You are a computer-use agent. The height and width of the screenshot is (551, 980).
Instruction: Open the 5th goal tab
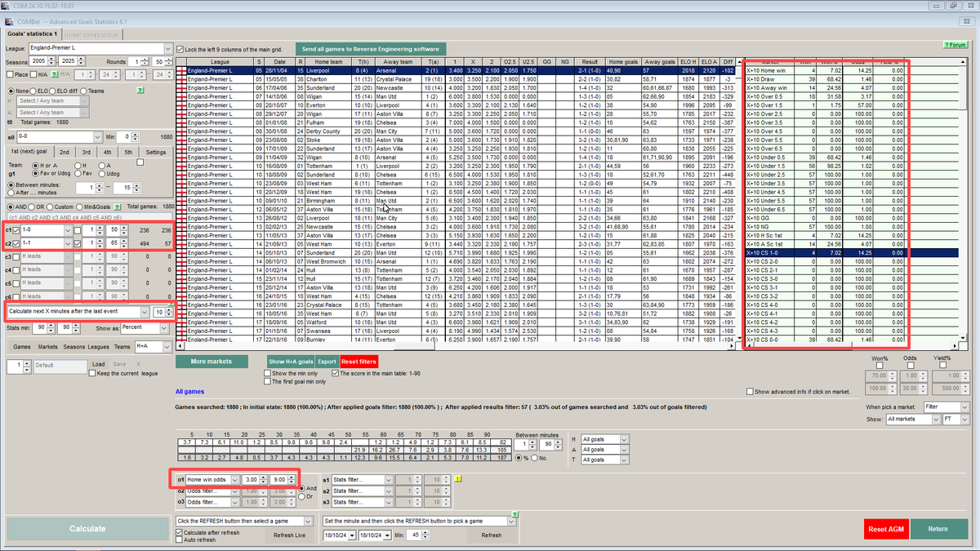(127, 152)
